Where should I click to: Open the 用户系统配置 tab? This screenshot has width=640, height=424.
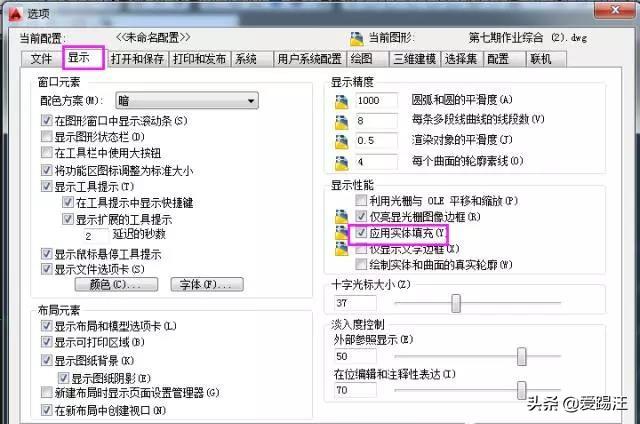coord(310,59)
